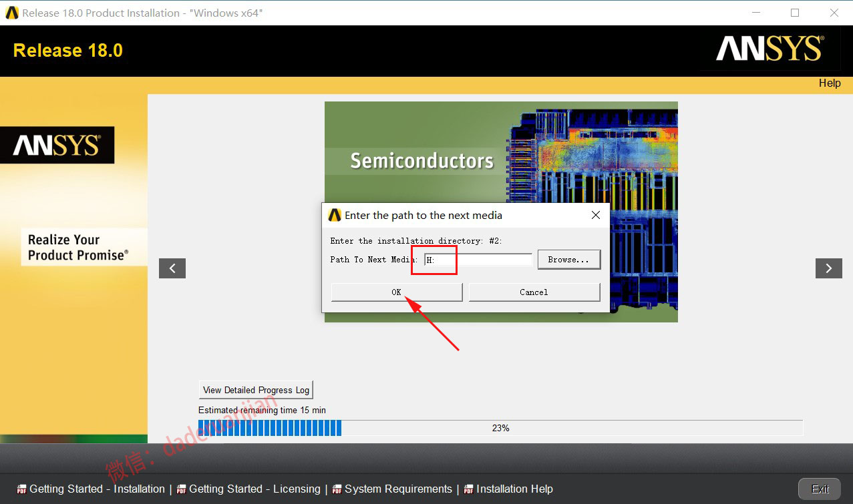Open Browse... to pick media path
The height and width of the screenshot is (504, 853).
click(x=568, y=260)
